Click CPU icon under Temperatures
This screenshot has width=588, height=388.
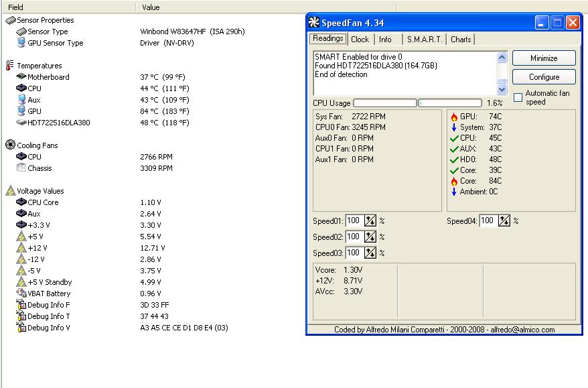(21, 88)
